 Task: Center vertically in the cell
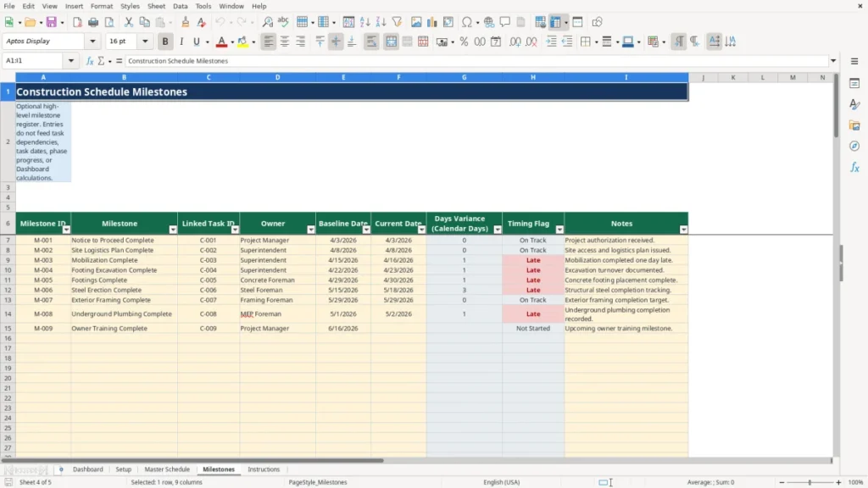pyautogui.click(x=336, y=42)
